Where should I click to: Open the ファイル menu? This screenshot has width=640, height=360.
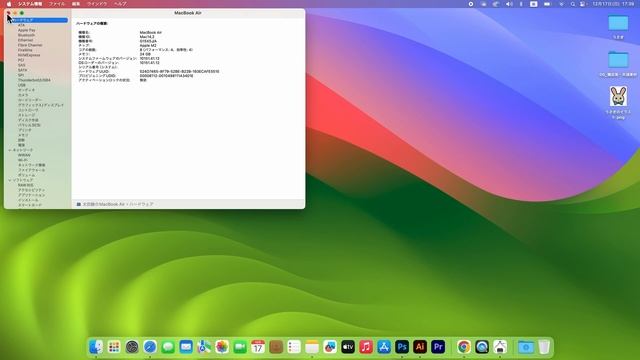tap(57, 4)
